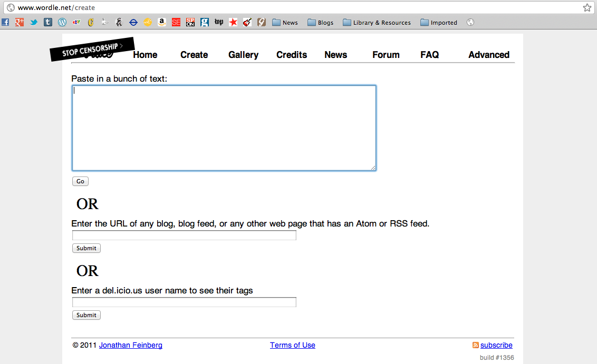Open the red SE bookmark icon

(176, 23)
